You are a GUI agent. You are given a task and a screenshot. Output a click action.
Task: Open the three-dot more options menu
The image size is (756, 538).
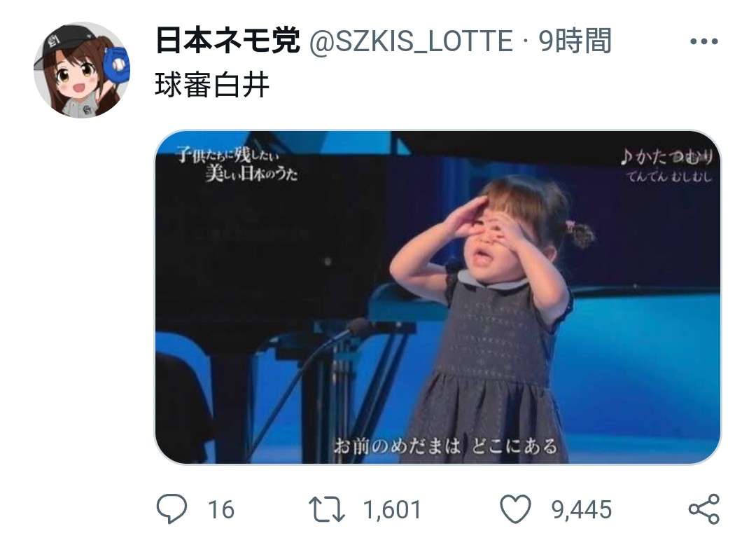point(704,41)
